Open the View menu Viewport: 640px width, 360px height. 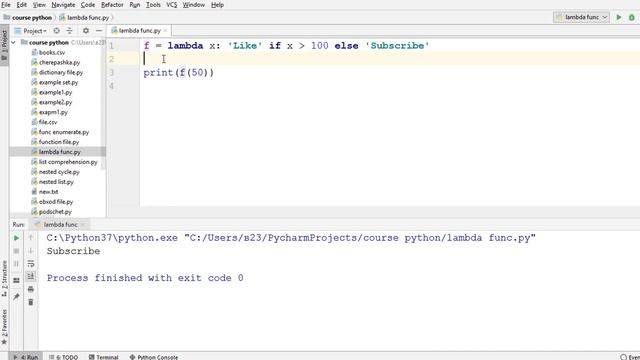click(x=39, y=5)
